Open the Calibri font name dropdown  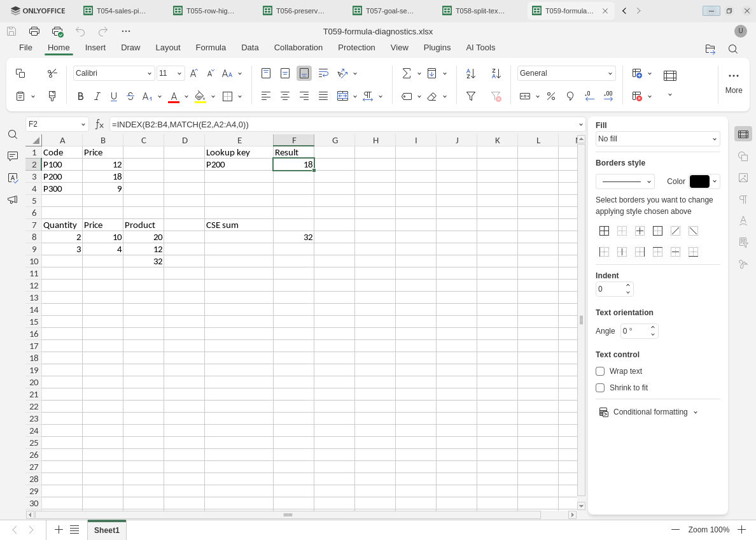tap(150, 73)
